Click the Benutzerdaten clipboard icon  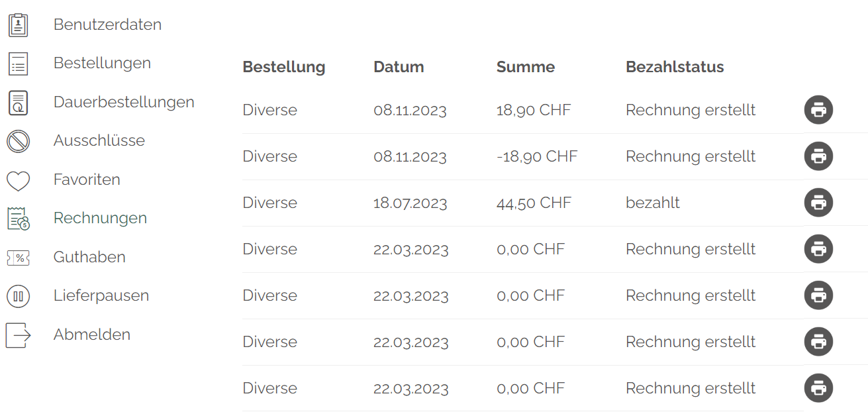tap(19, 24)
